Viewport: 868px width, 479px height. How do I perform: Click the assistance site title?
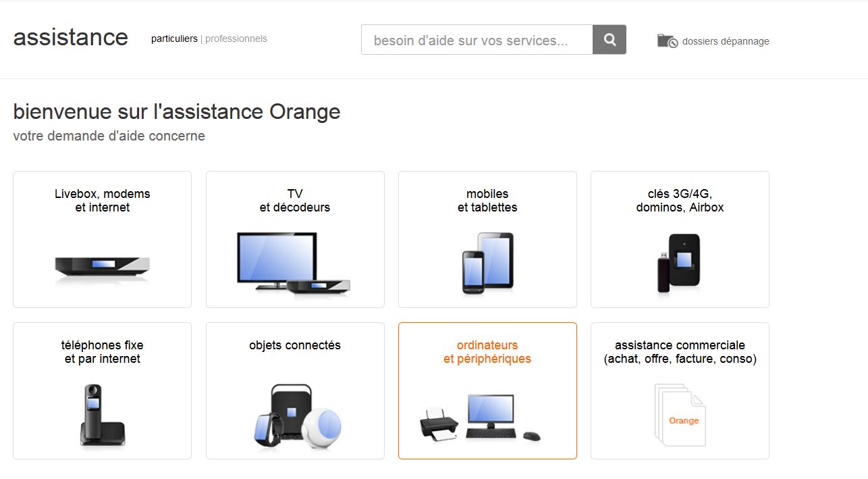point(71,37)
